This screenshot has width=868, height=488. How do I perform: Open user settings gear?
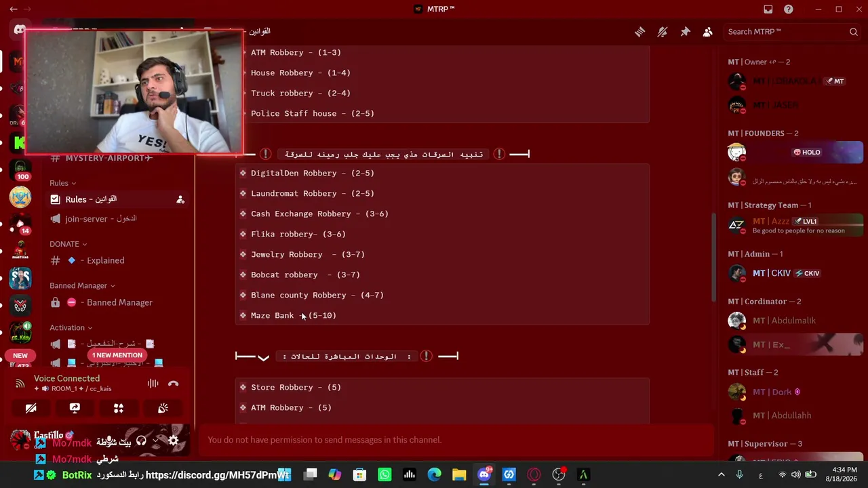[x=174, y=441]
